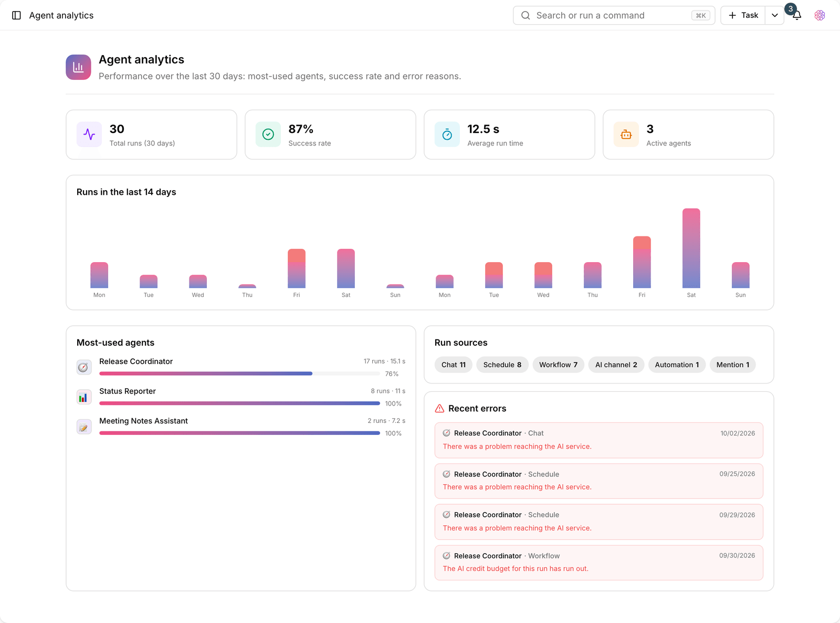Focus the Search or run a command field
The width and height of the screenshot is (840, 623).
pyautogui.click(x=614, y=15)
